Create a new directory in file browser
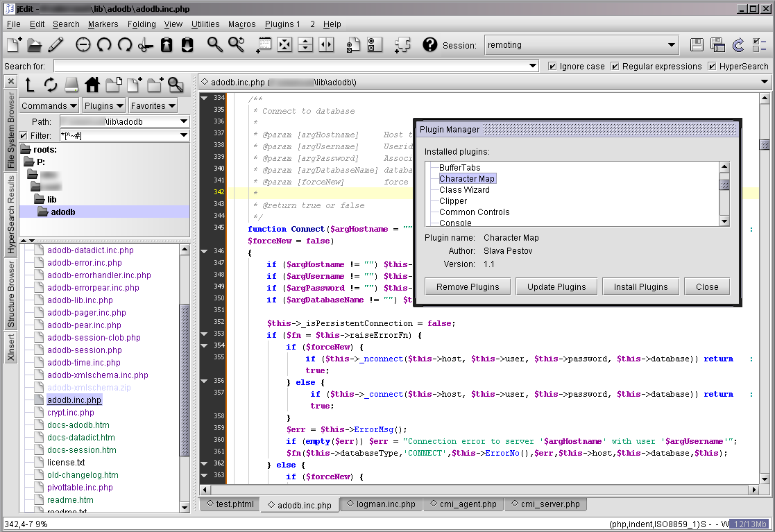 [x=155, y=85]
